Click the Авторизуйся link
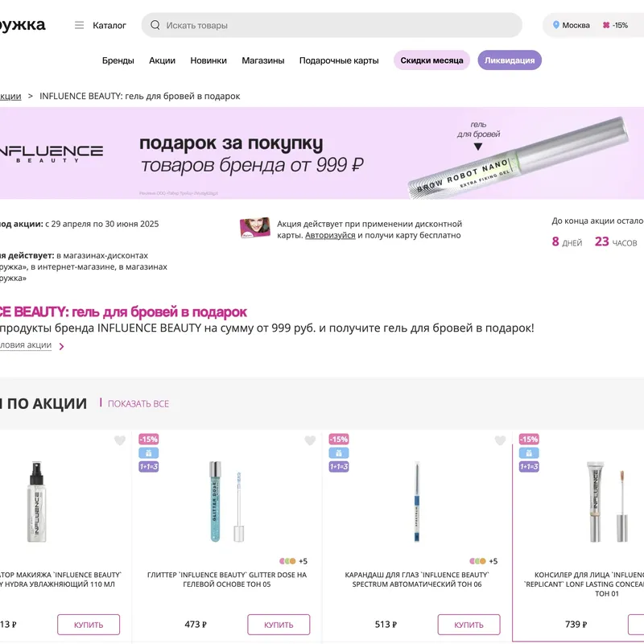Screen dimensions: 644x644 [x=330, y=235]
